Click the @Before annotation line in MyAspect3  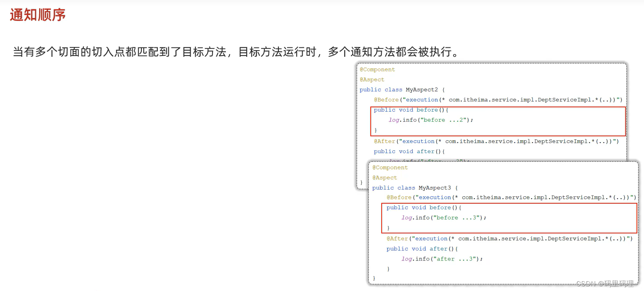(x=511, y=197)
